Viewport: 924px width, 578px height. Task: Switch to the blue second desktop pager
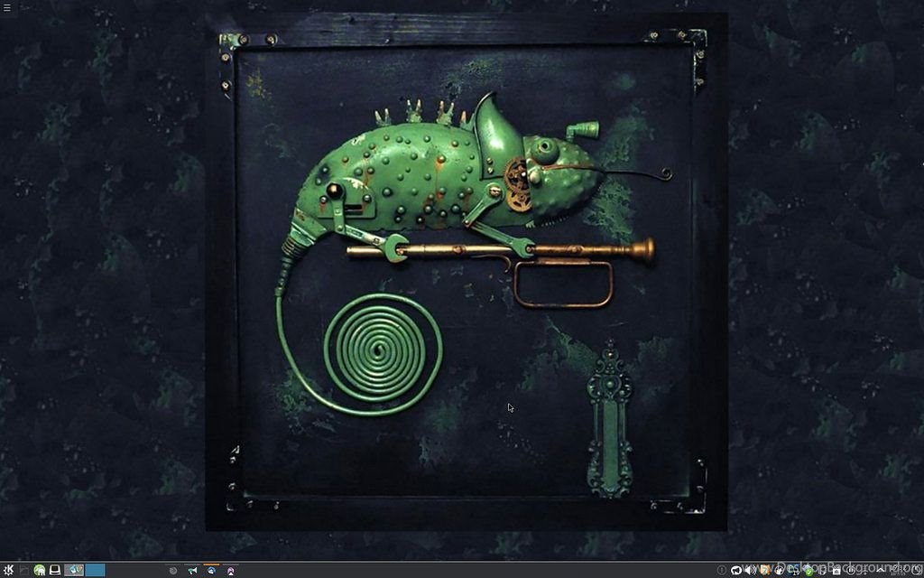[95, 570]
